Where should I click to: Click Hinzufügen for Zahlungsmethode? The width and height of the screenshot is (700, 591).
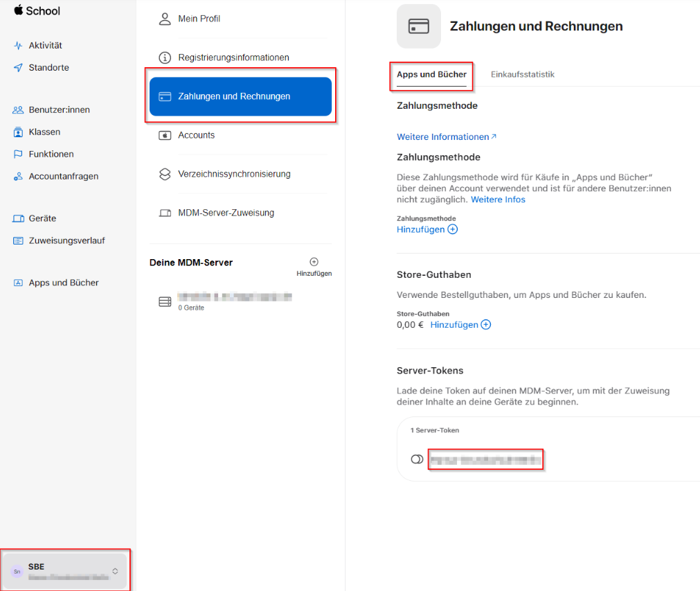(x=420, y=229)
